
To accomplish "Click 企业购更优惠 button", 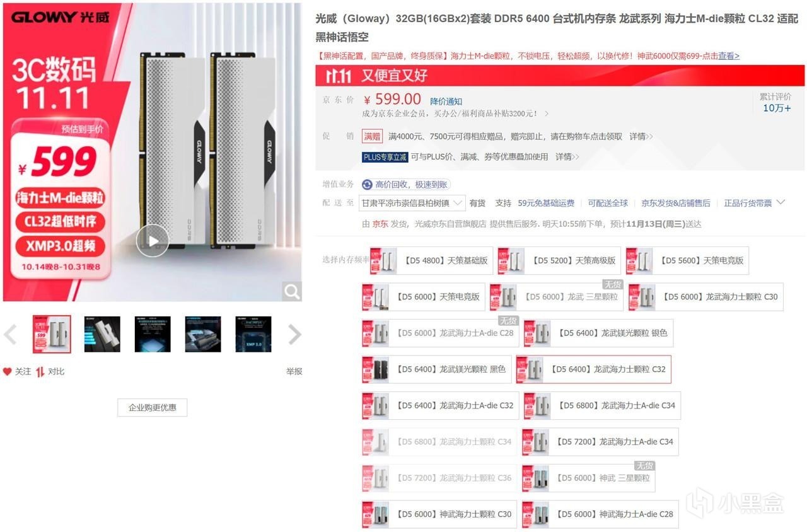I will click(x=152, y=408).
